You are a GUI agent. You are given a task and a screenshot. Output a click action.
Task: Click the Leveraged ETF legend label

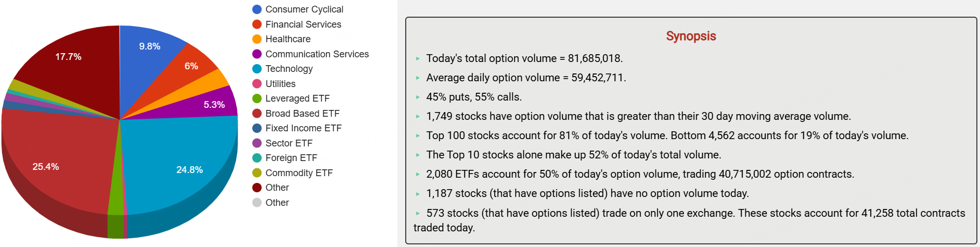pyautogui.click(x=297, y=98)
